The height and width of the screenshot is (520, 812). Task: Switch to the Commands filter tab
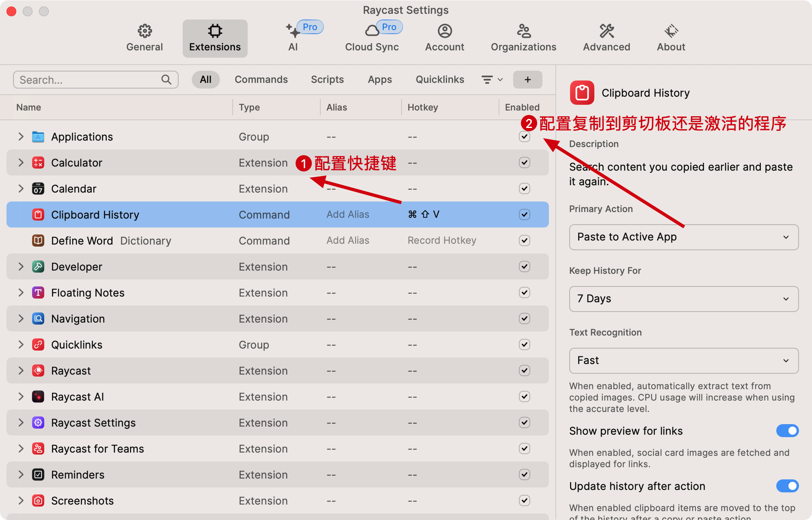[261, 80]
